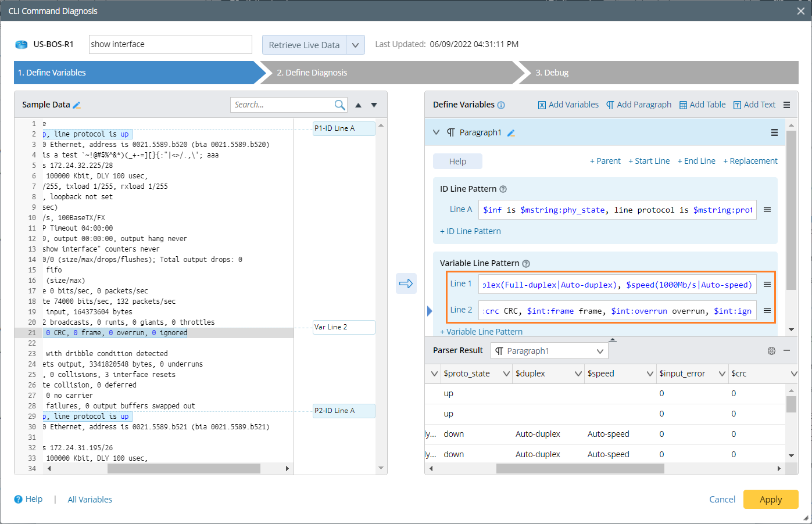The height and width of the screenshot is (524, 812).
Task: Click Add Paragraph
Action: tap(638, 105)
